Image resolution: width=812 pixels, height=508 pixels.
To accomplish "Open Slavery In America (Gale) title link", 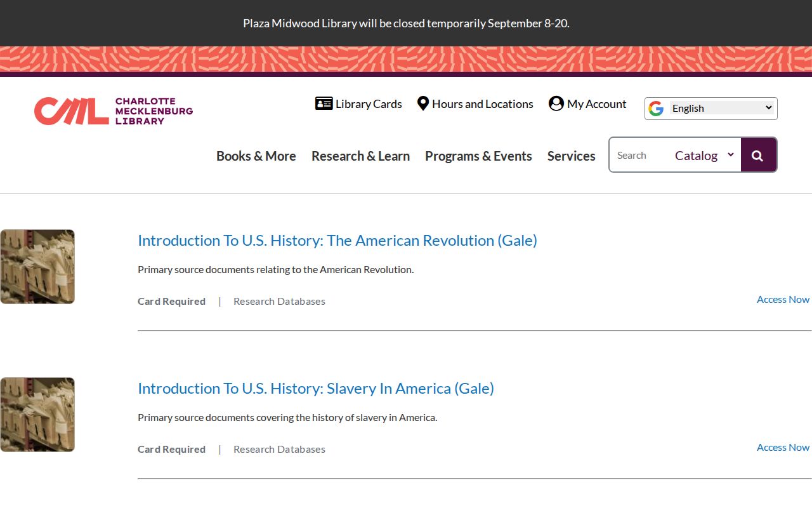I will click(x=316, y=389).
